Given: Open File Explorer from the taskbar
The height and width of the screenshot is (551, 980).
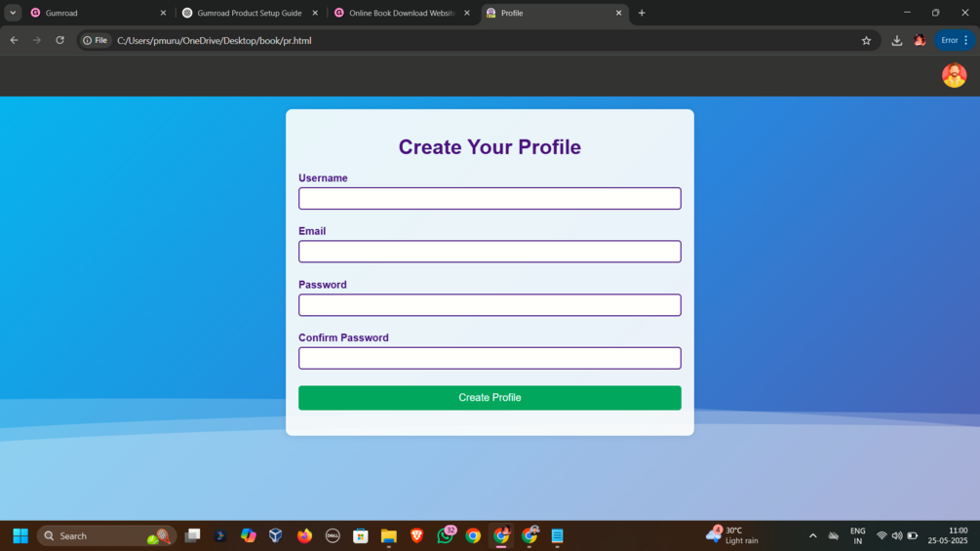Looking at the screenshot, I should (x=389, y=536).
